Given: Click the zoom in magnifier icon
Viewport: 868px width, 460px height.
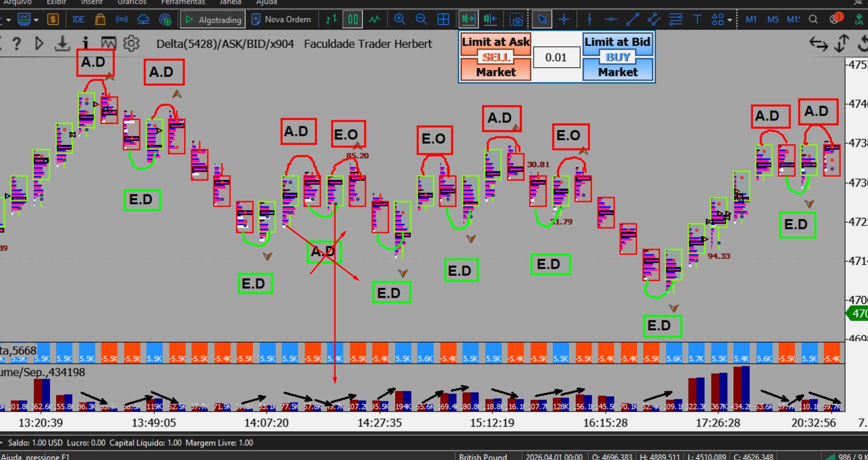Looking at the screenshot, I should (x=399, y=19).
